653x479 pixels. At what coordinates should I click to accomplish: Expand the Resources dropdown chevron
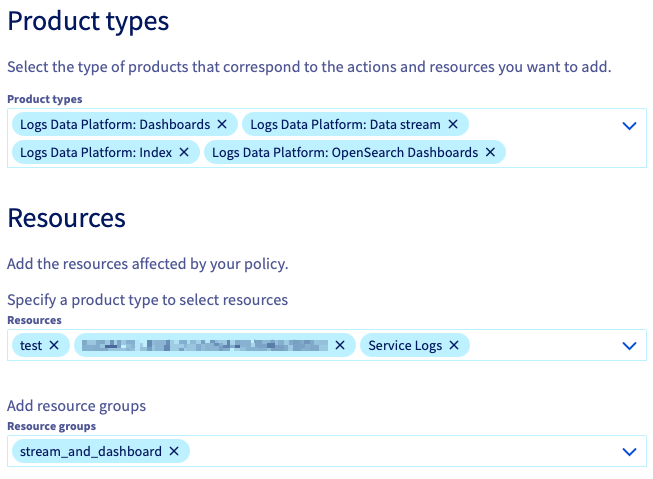click(x=629, y=345)
